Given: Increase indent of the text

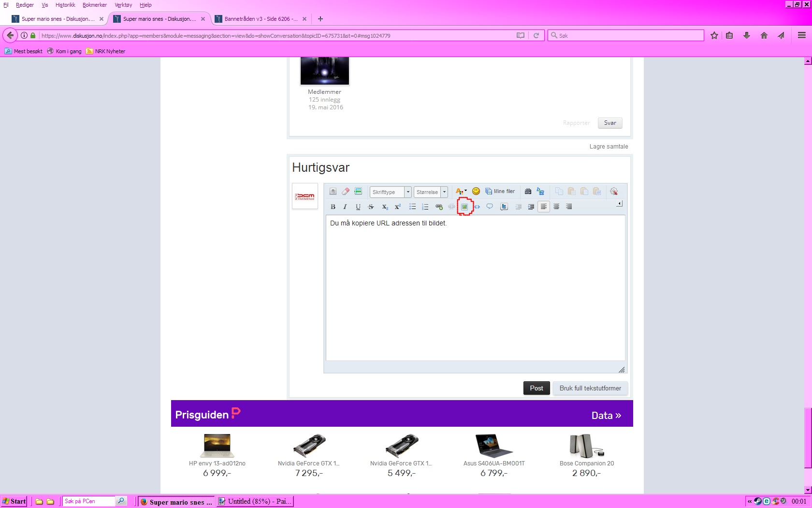Looking at the screenshot, I should (x=531, y=207).
